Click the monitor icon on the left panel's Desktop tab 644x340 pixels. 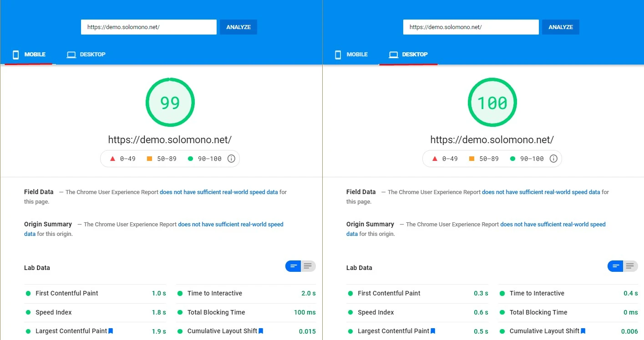coord(71,54)
